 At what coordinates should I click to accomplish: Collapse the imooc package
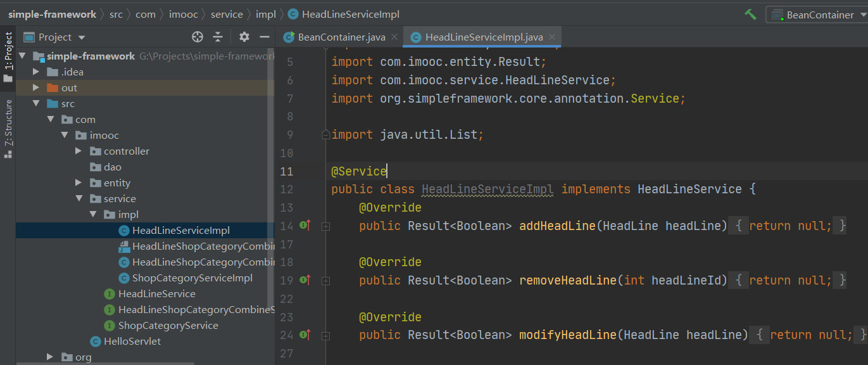(x=65, y=135)
